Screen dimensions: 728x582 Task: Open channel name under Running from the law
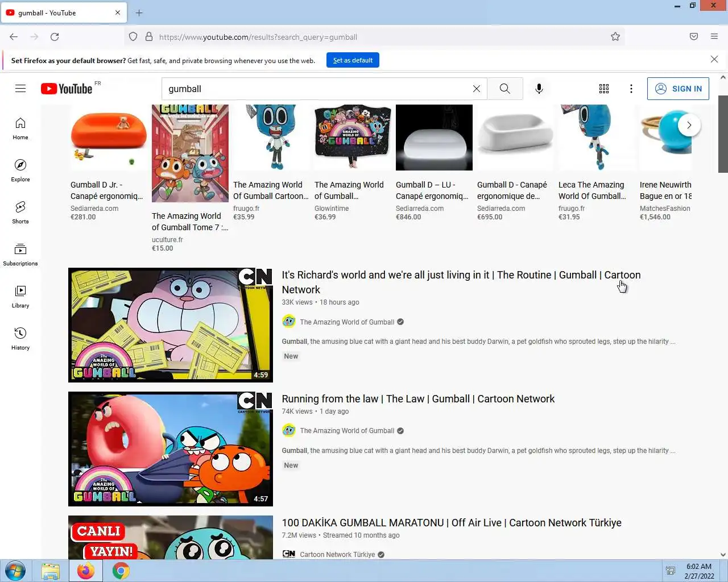click(347, 431)
